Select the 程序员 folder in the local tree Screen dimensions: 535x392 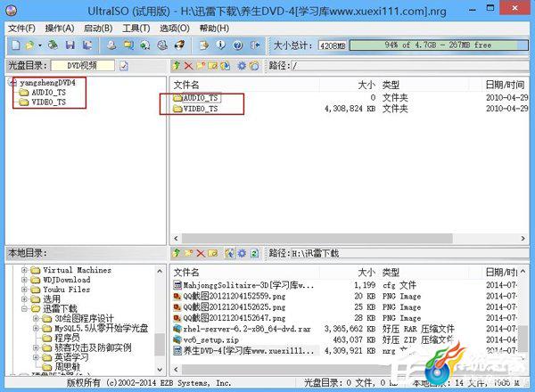tap(67, 338)
